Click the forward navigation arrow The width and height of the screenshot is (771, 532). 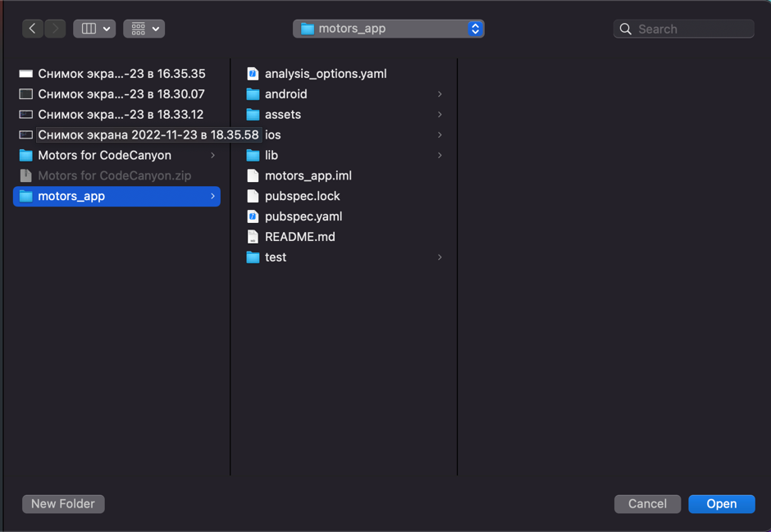click(x=55, y=29)
